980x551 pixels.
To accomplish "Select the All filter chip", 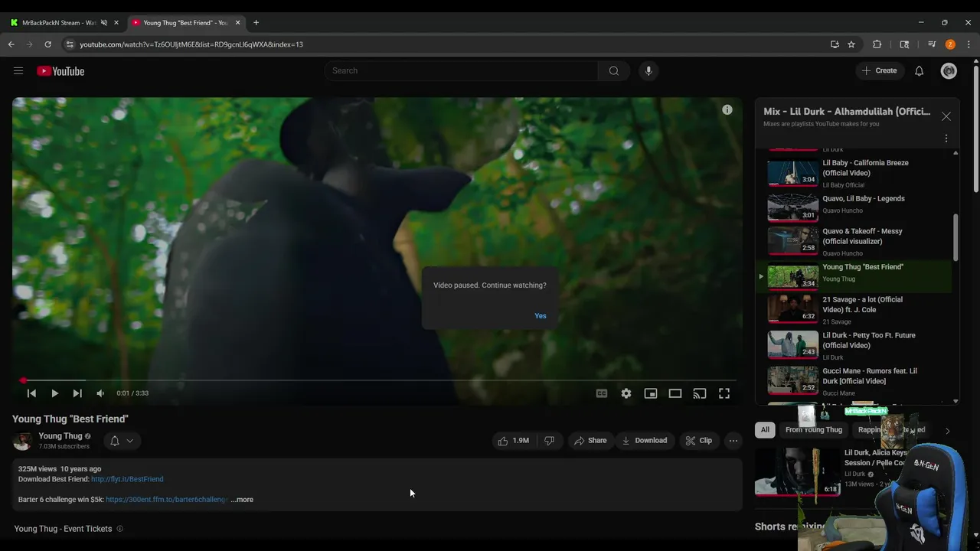I will (765, 430).
